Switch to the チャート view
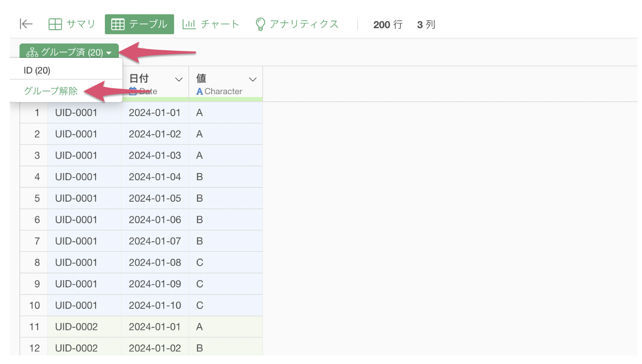Screen dimensions: 642x364 [211, 24]
